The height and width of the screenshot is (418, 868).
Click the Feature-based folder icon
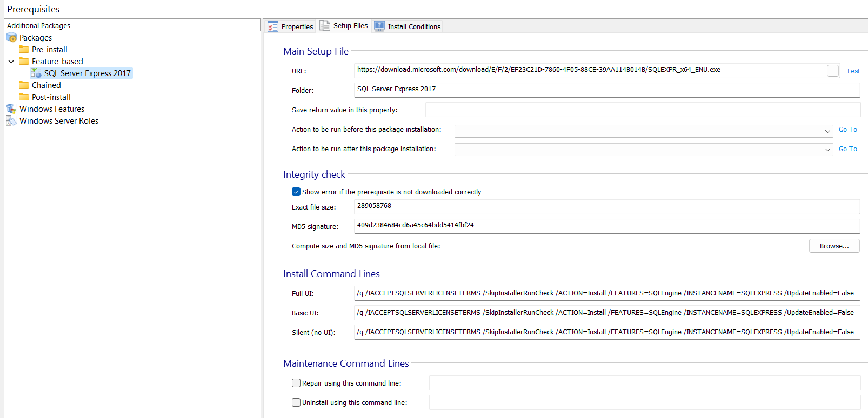pyautogui.click(x=24, y=61)
